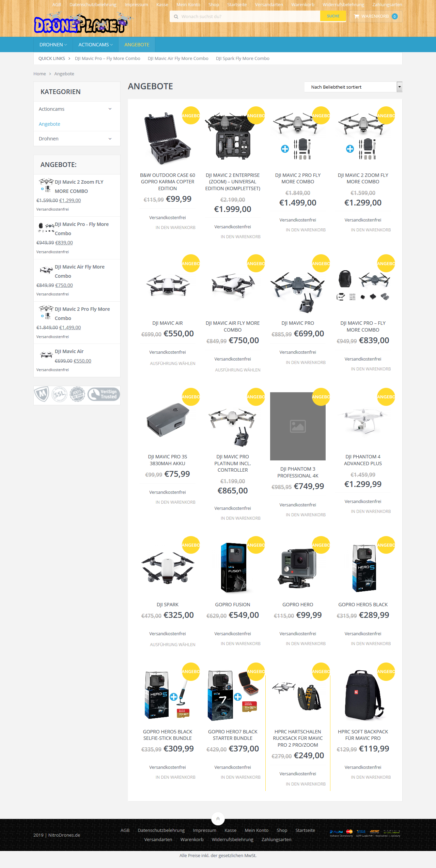Click the shopping cart icon in the header

356,16
